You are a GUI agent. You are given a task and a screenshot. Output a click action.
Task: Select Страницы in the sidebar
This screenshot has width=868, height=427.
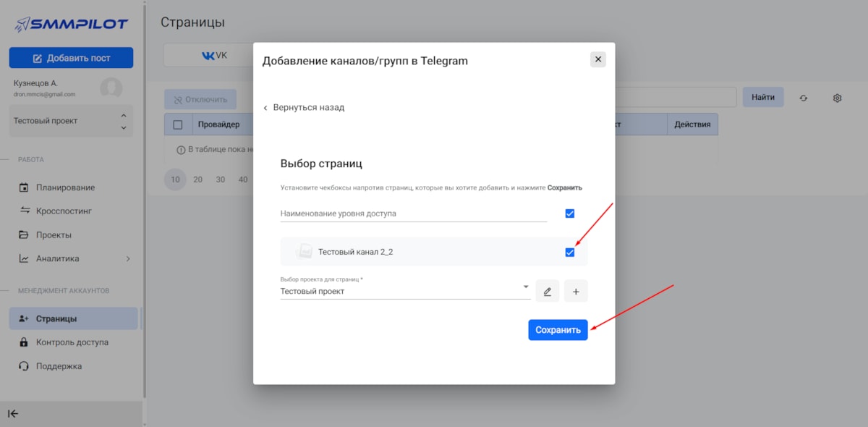pos(73,318)
